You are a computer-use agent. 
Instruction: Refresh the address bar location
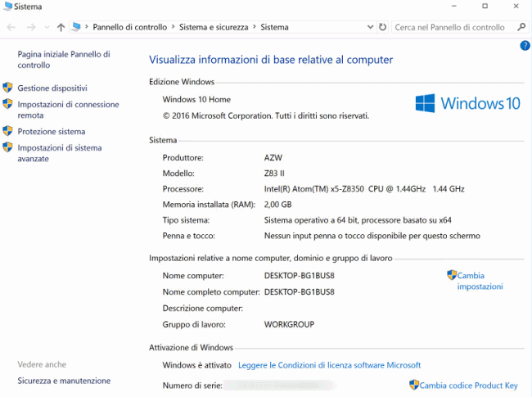(382, 27)
